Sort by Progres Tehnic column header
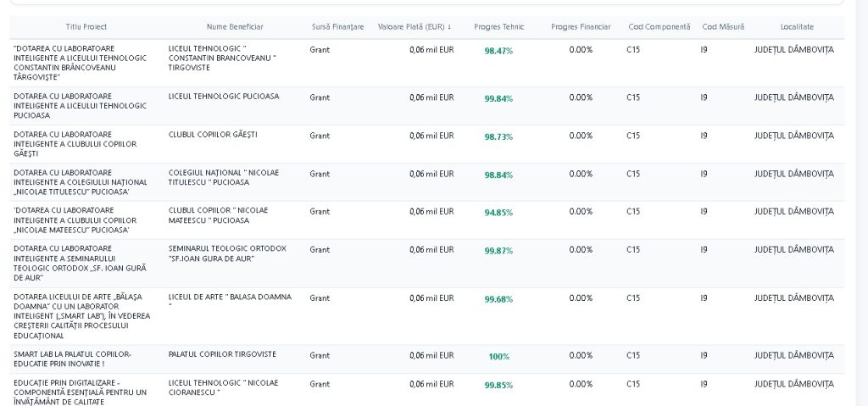868x406 pixels. click(498, 26)
